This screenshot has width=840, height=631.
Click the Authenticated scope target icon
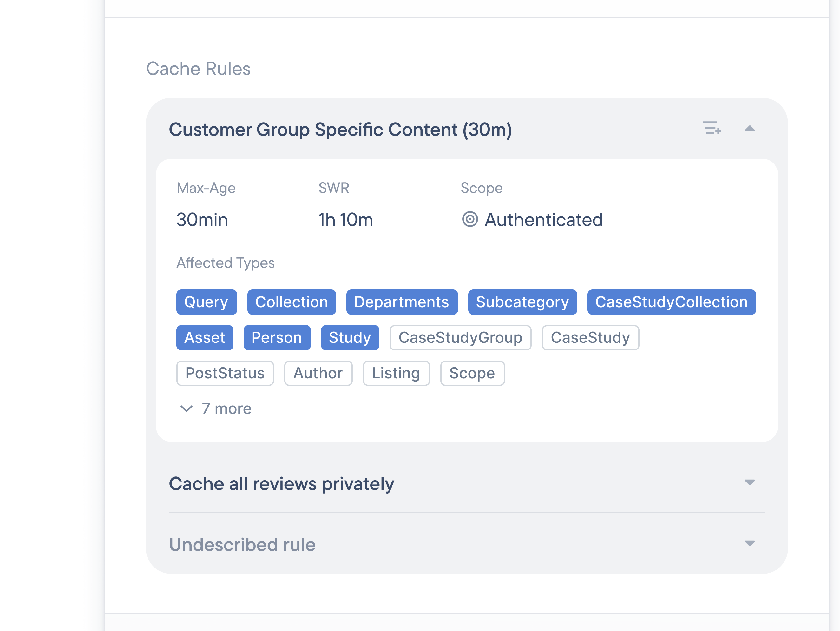coord(471,220)
